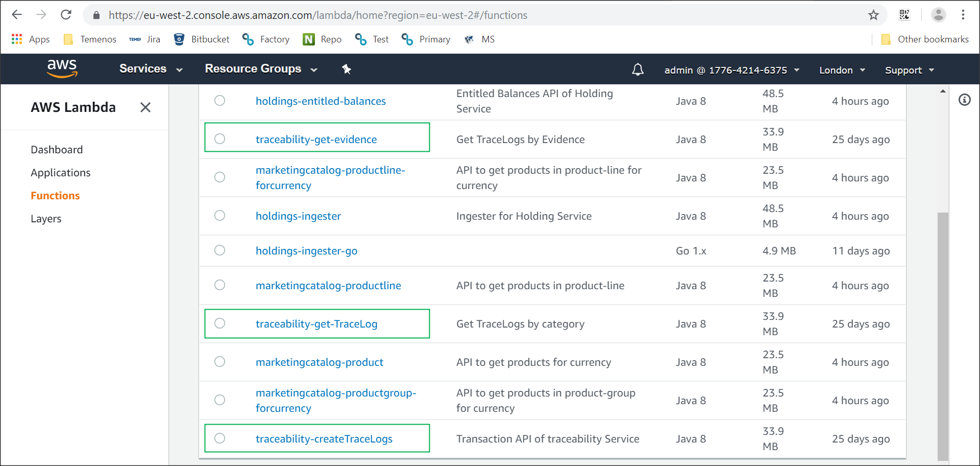Bookmark this page with star icon
The height and width of the screenshot is (466, 980).
[x=873, y=15]
